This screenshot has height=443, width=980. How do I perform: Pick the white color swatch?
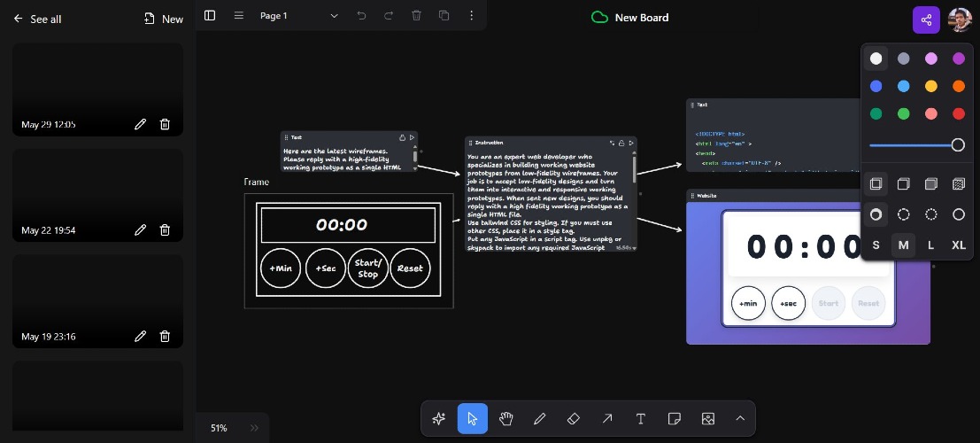pyautogui.click(x=876, y=58)
